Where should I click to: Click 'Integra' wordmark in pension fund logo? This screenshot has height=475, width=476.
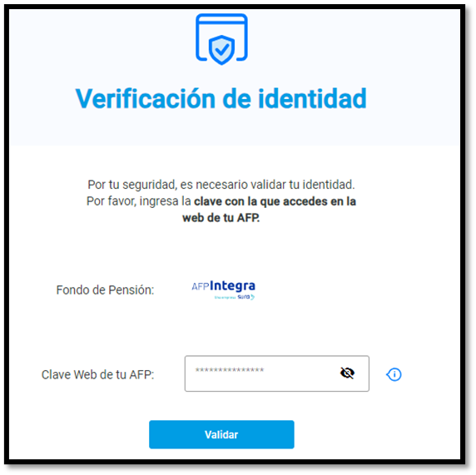point(232,286)
